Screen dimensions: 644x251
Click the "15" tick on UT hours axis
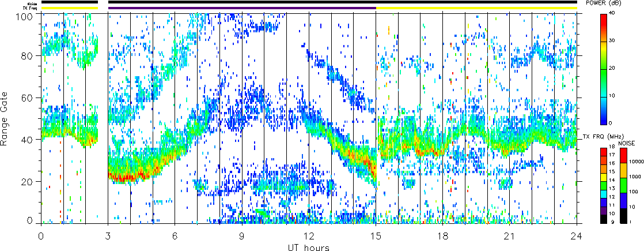pos(376,236)
